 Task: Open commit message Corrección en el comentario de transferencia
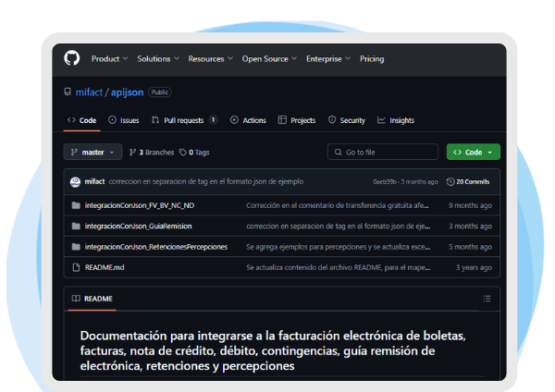pos(338,205)
